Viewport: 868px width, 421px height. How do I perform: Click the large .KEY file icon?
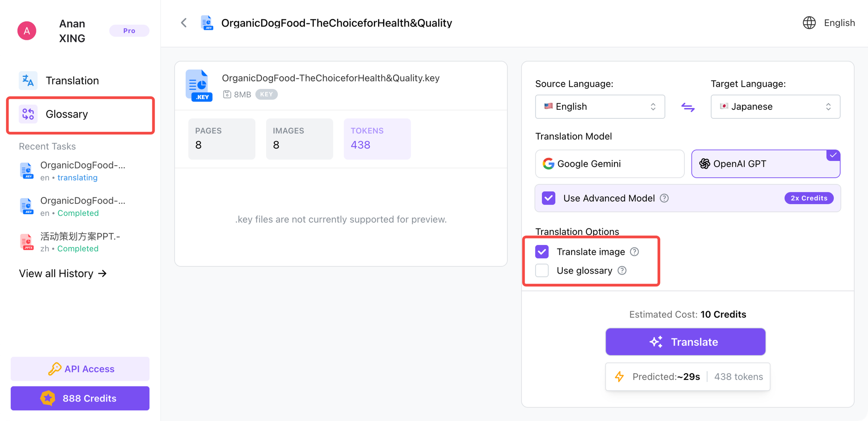coord(199,85)
